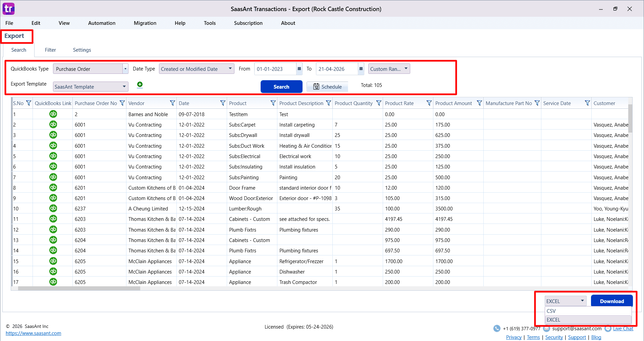This screenshot has height=341, width=644.
Task: Filter the Vendor column
Action: pyautogui.click(x=172, y=103)
